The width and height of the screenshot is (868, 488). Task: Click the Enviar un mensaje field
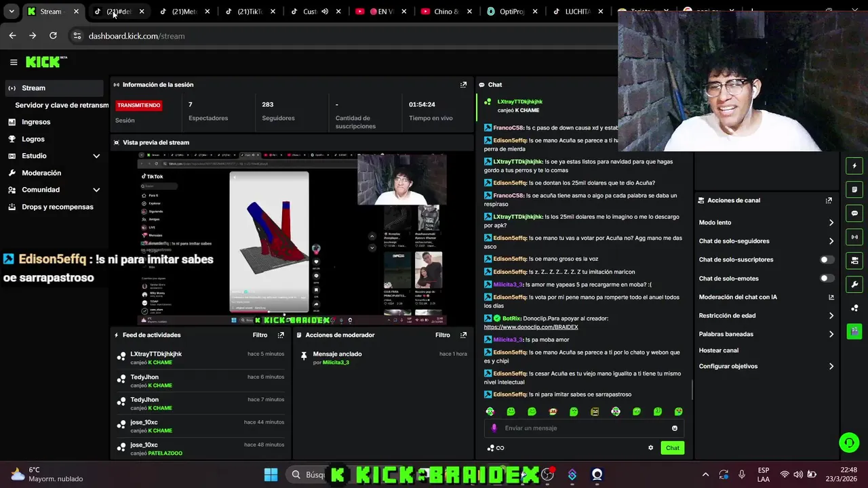click(583, 428)
